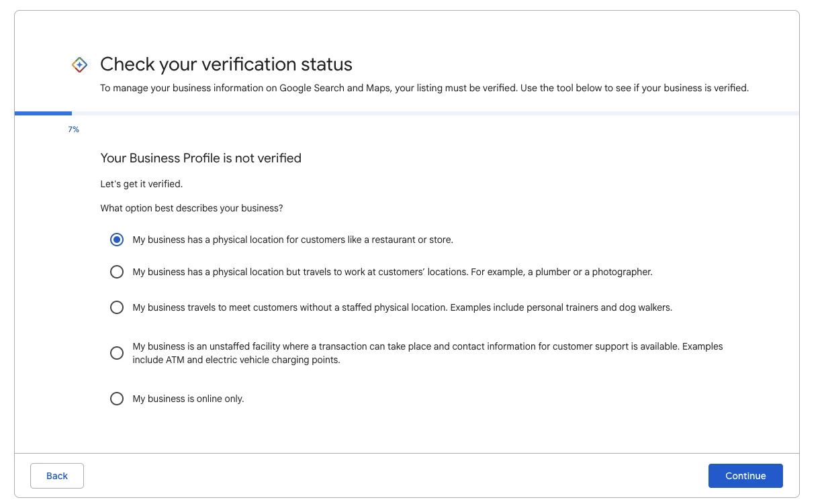Viewport: 826px width, 504px height.
Task: Click the 7% progress percentage label
Action: (73, 130)
